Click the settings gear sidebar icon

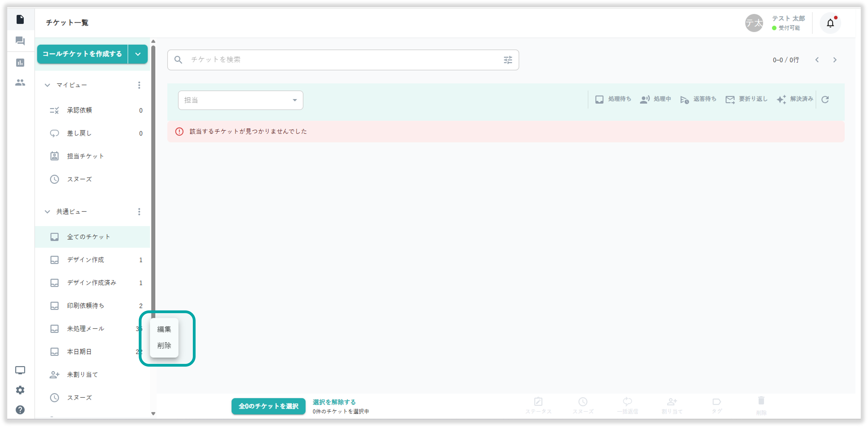click(20, 390)
